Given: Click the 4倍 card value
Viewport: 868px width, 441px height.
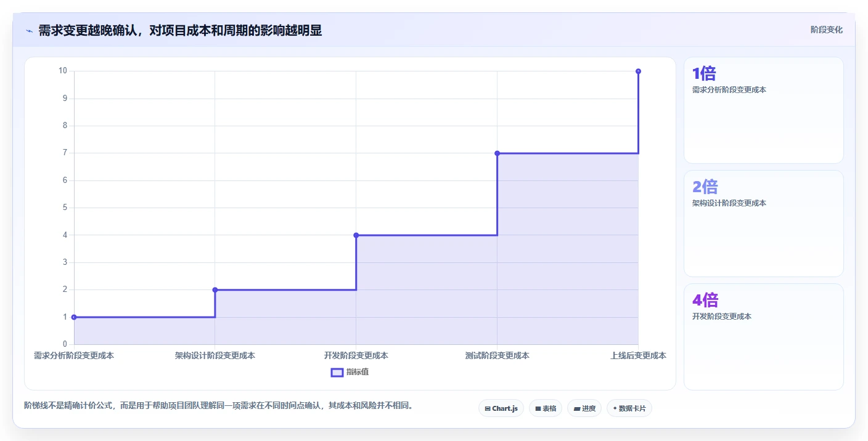Looking at the screenshot, I should [x=705, y=300].
